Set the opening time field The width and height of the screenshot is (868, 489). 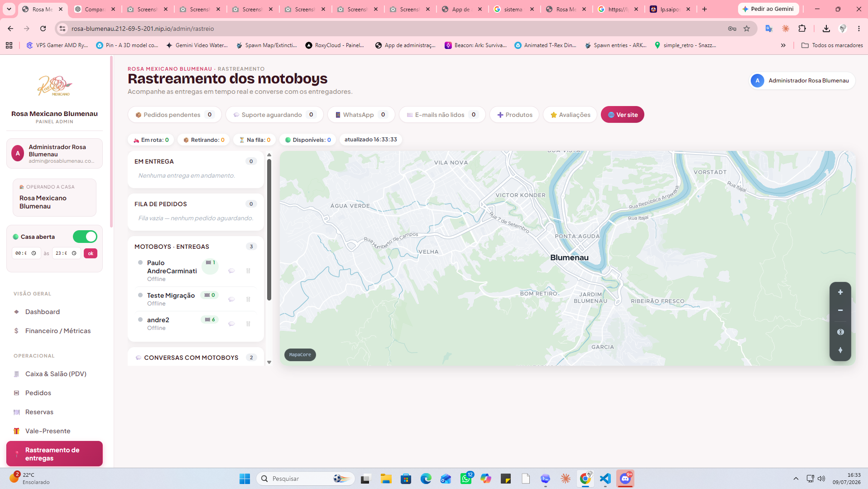click(26, 253)
